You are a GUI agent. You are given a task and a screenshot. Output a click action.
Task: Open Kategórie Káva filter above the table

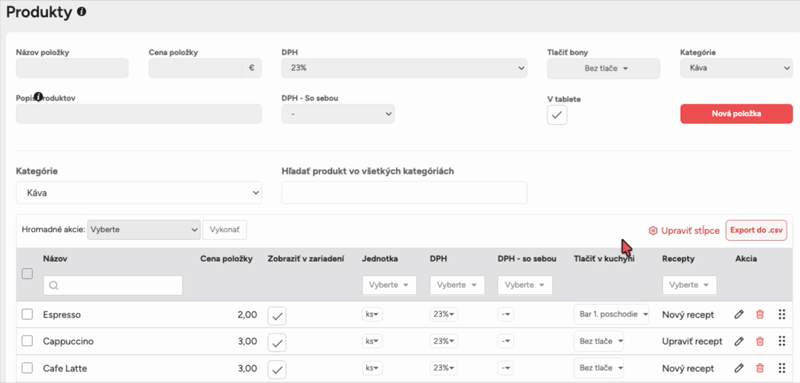click(139, 193)
